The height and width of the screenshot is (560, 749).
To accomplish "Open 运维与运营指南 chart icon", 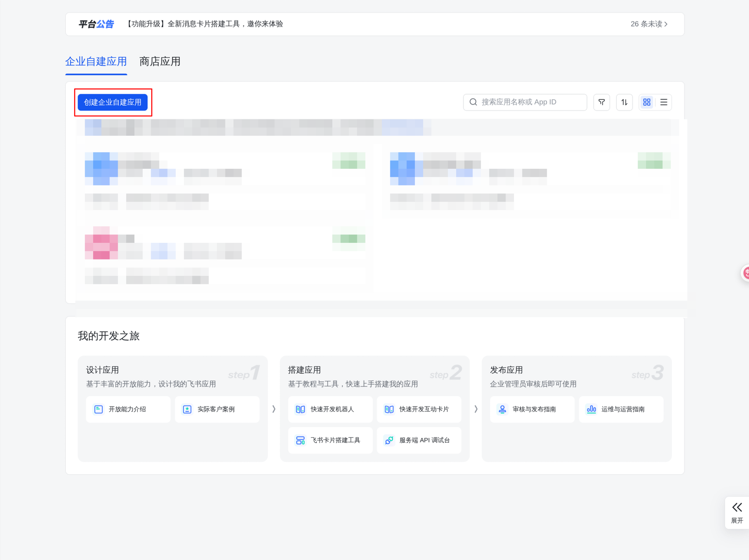I will coord(591,409).
